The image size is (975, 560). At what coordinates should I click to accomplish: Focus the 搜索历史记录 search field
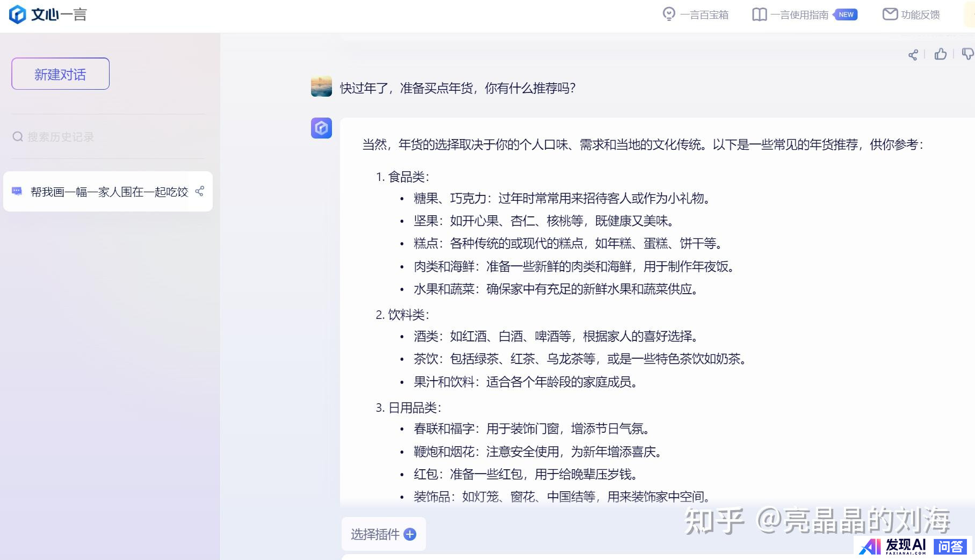click(107, 137)
